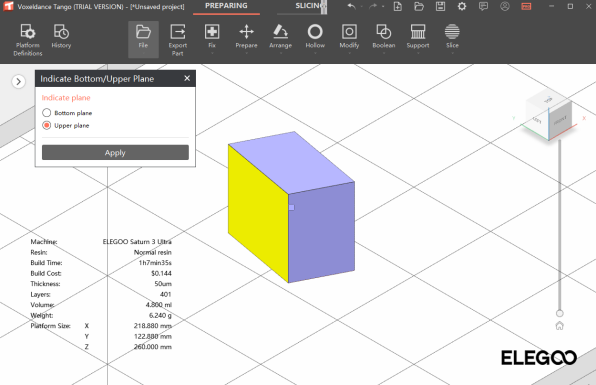Click the build cost $0.144
The image size is (596, 385).
[x=161, y=273]
